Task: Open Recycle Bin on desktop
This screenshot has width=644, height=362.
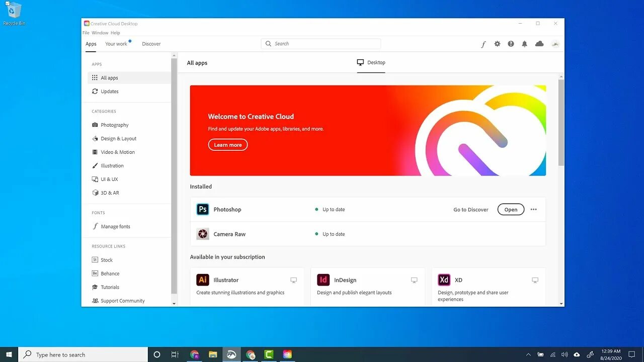Action: (x=14, y=14)
